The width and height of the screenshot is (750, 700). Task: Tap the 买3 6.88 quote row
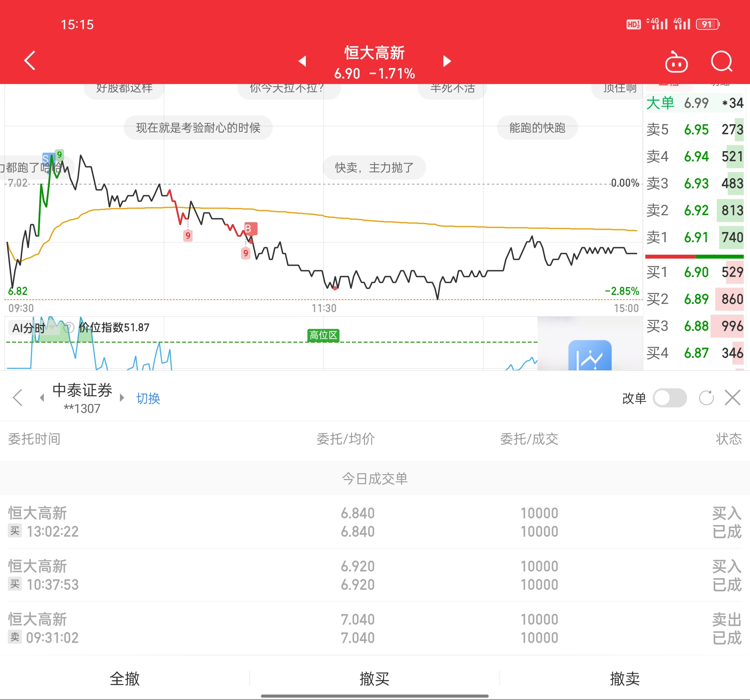pyautogui.click(x=695, y=326)
